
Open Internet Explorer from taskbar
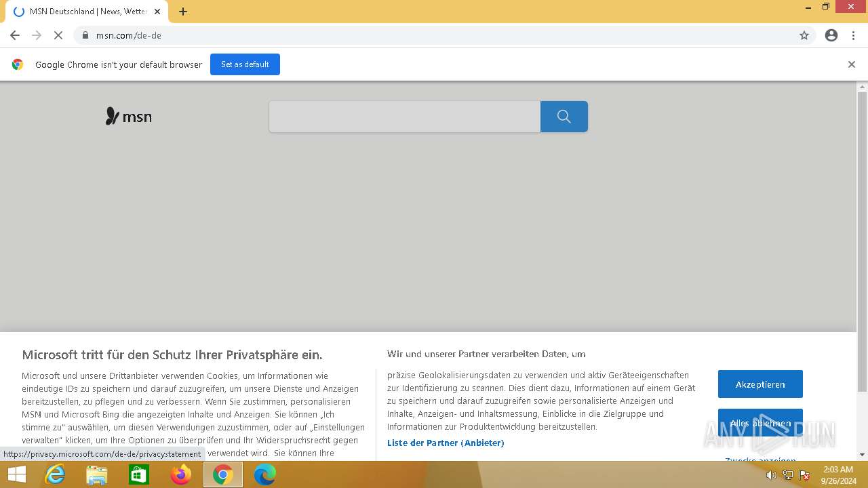pos(55,474)
